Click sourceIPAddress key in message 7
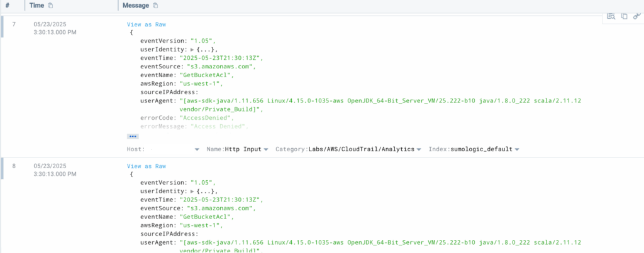644x253 pixels. pyautogui.click(x=169, y=92)
